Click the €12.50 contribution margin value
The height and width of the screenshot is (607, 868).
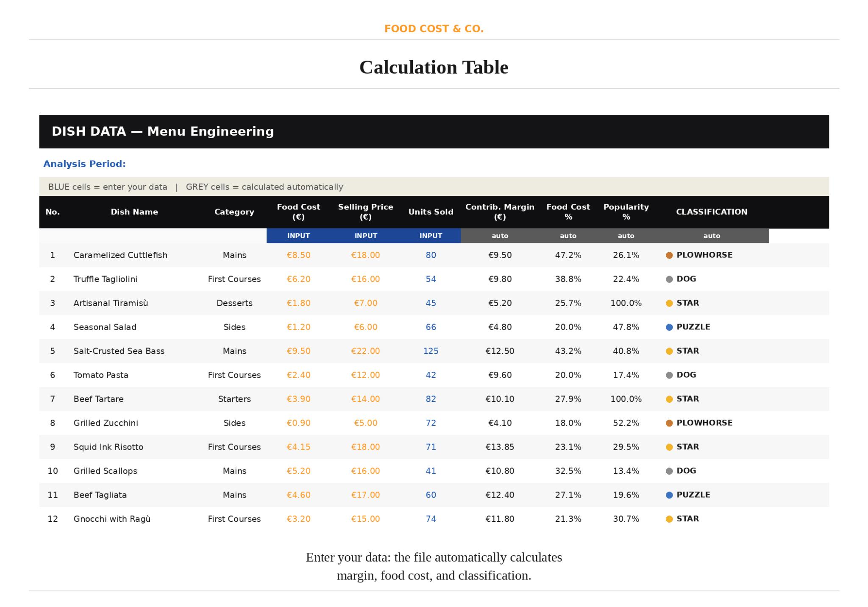point(500,351)
